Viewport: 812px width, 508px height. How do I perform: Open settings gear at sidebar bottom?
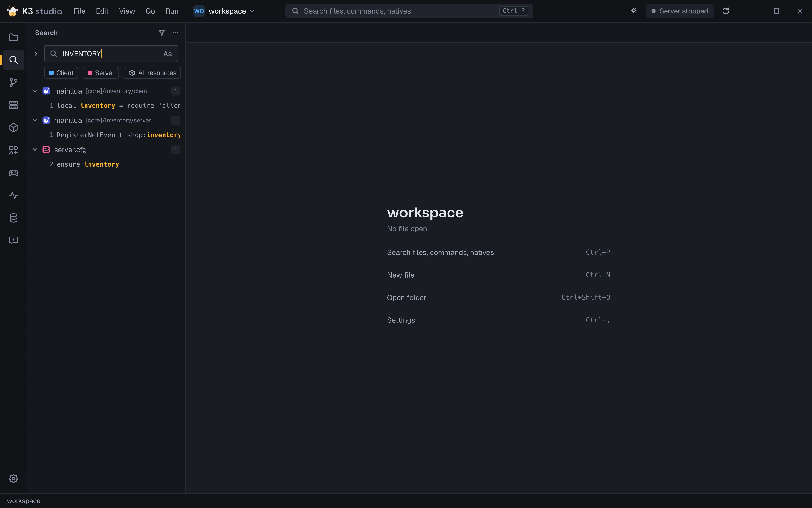[x=13, y=478]
